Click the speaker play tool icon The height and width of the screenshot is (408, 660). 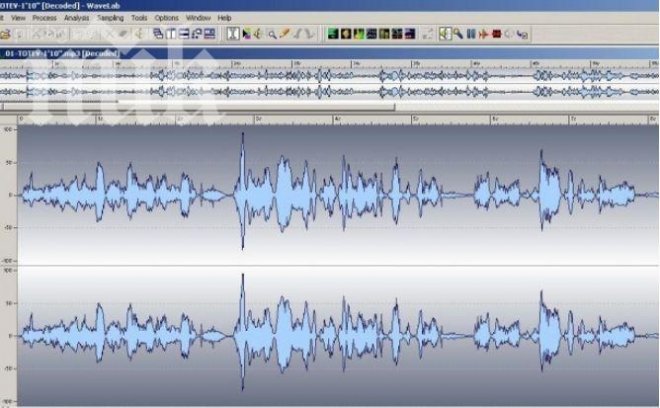(258, 33)
